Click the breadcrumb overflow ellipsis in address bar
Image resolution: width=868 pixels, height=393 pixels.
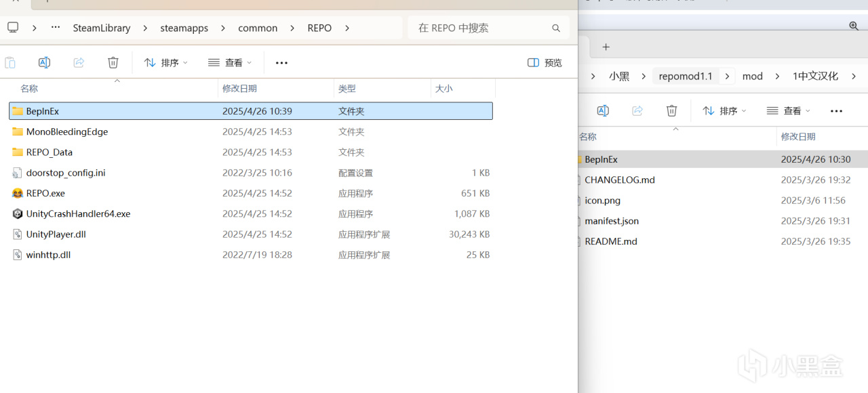tap(56, 28)
